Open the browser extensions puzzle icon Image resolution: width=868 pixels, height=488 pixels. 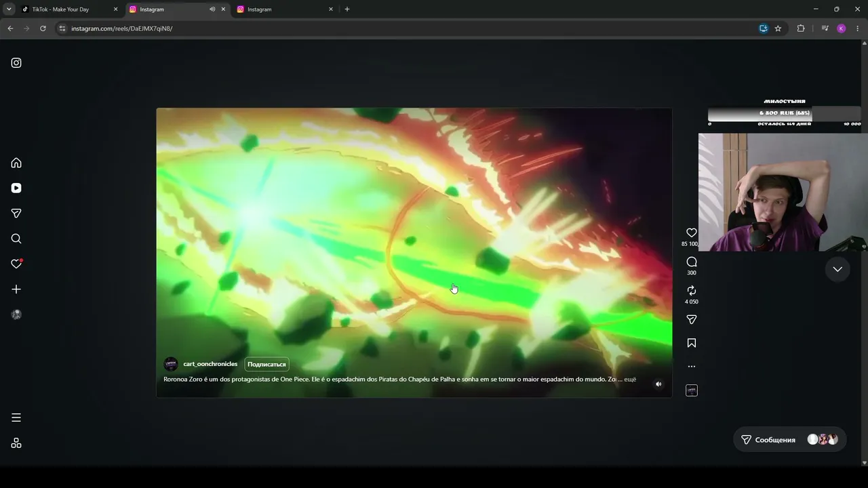pyautogui.click(x=801, y=28)
